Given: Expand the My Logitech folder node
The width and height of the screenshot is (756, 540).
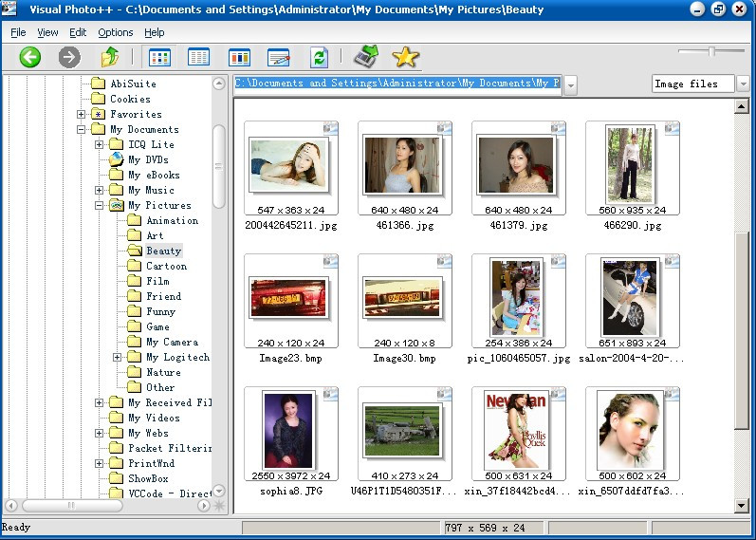Looking at the screenshot, I should [118, 357].
